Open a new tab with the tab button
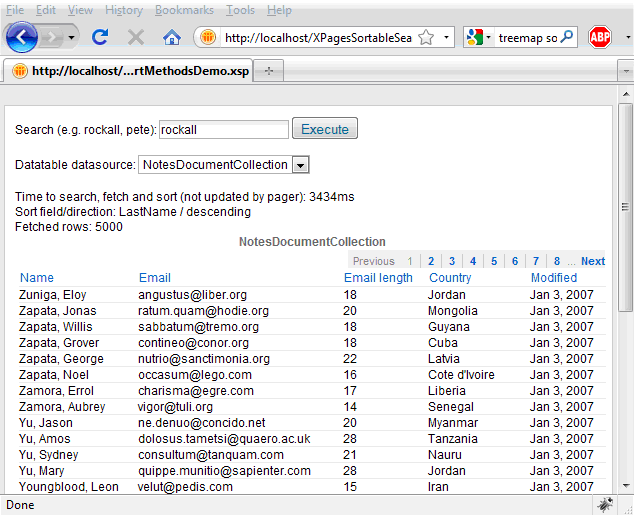The height and width of the screenshot is (516, 634). pos(269,71)
